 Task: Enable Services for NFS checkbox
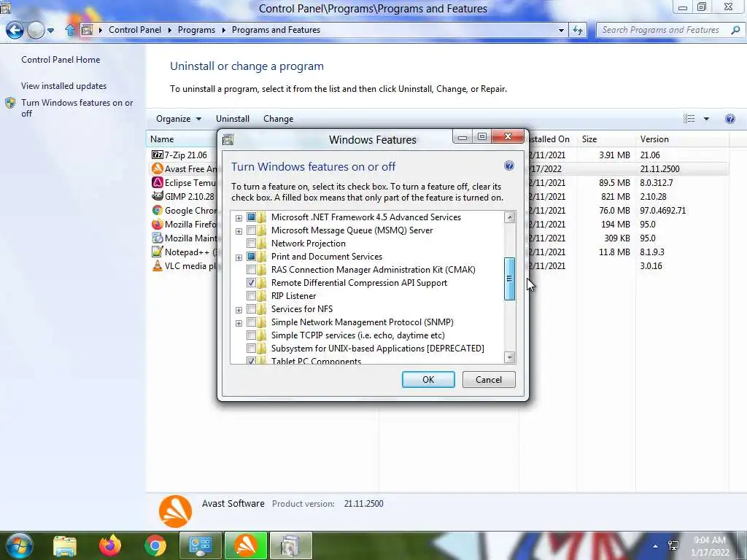tap(251, 308)
